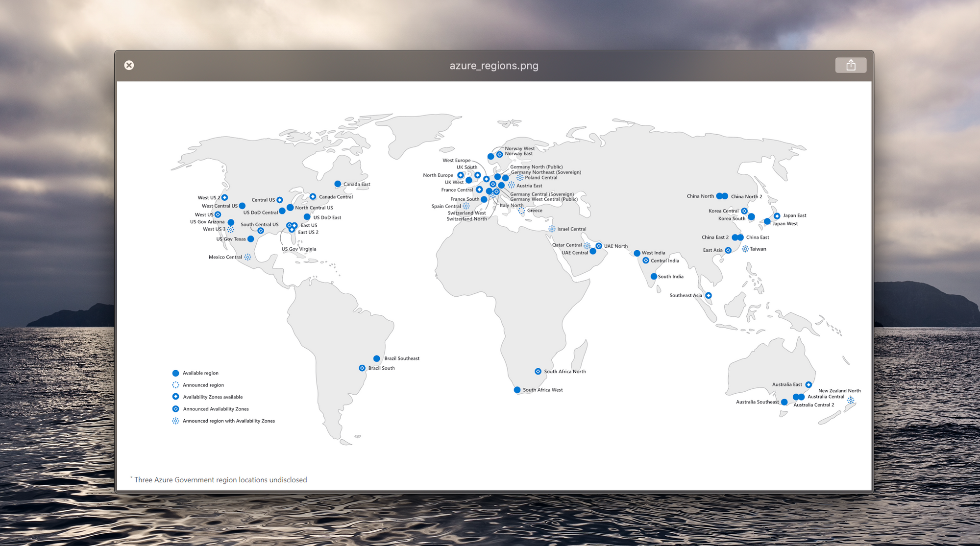Select the New Zealand North announced marker
Screen dimensions: 980x546
[851, 400]
